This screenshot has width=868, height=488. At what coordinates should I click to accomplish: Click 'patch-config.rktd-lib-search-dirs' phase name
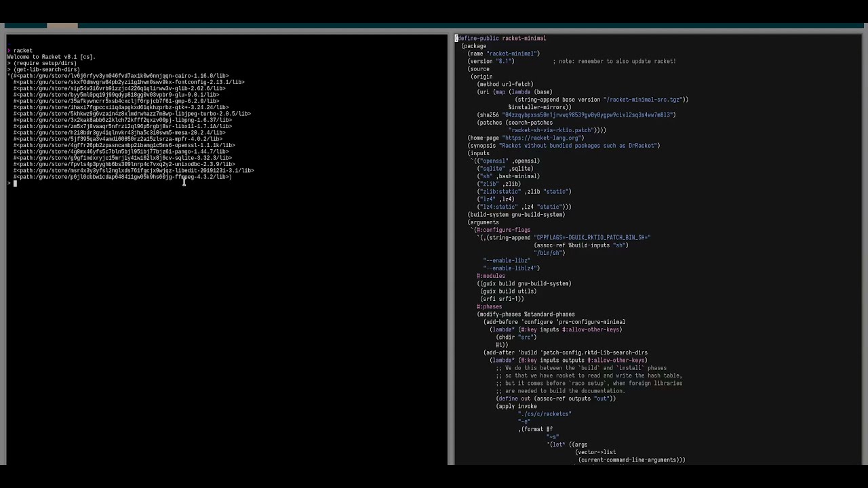point(595,352)
